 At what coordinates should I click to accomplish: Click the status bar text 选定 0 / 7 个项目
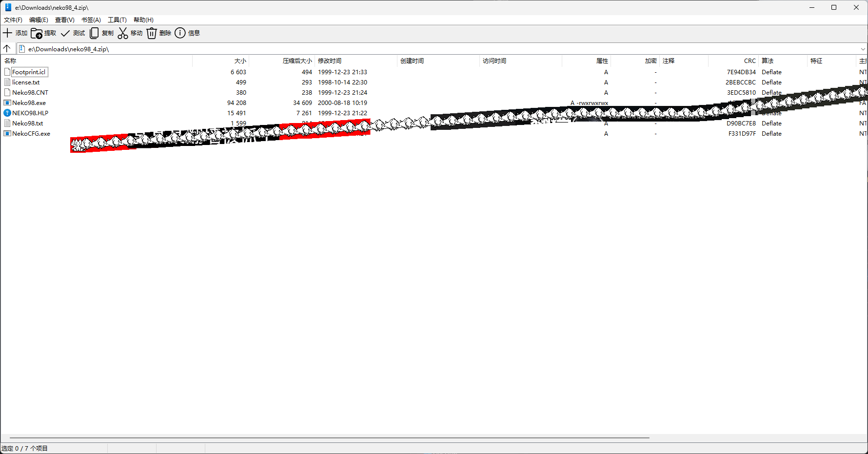click(24, 449)
